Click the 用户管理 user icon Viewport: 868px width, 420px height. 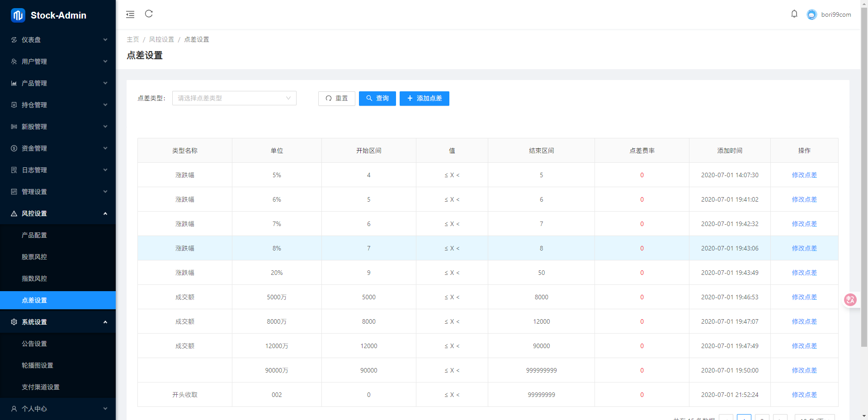click(14, 61)
